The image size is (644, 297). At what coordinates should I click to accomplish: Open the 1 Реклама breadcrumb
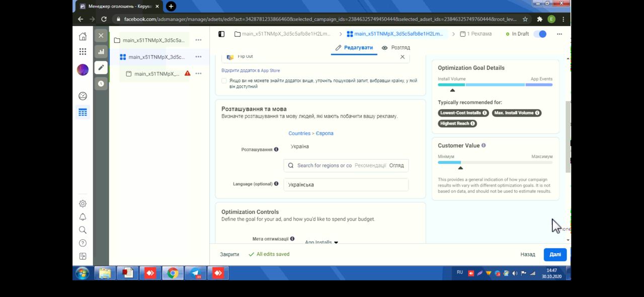pos(475,34)
